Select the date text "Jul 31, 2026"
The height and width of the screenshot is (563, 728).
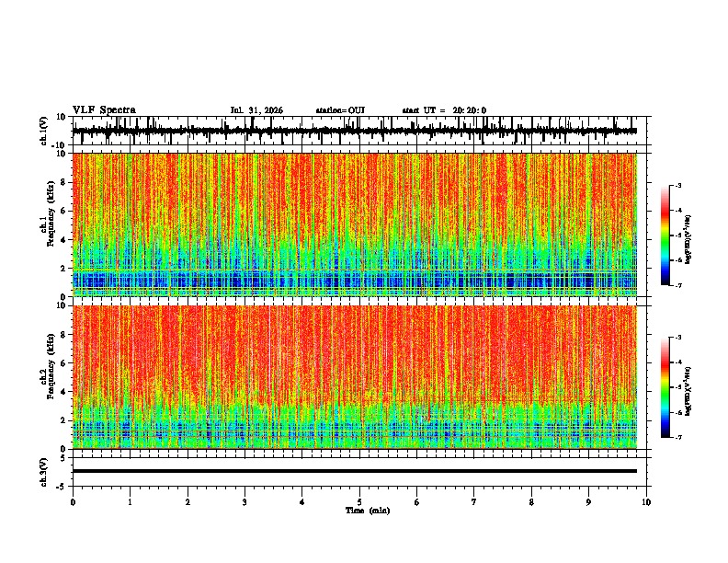(256, 110)
